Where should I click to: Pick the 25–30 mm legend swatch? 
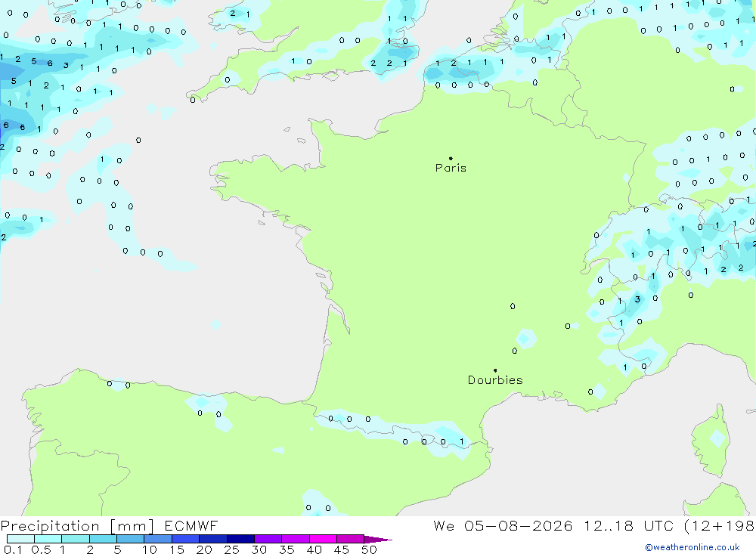pos(240,539)
